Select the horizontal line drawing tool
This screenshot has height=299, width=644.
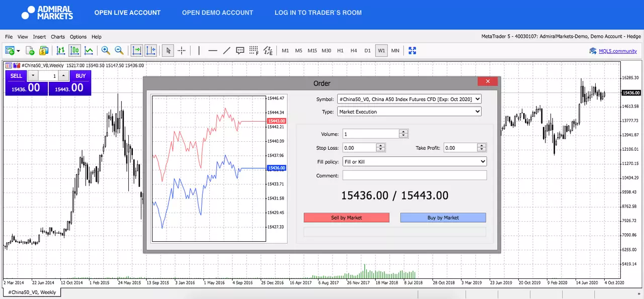[213, 50]
